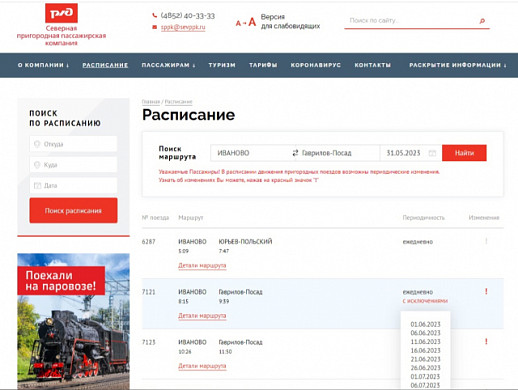Image resolution: width=518 pixels, height=390 pixels.
Task: Click the RZD logo at top left
Action: [61, 13]
